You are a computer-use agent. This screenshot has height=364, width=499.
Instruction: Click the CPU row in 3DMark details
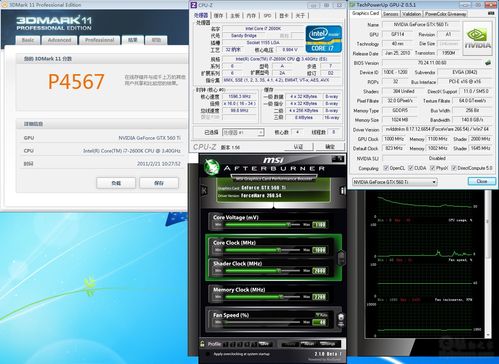pyautogui.click(x=102, y=151)
